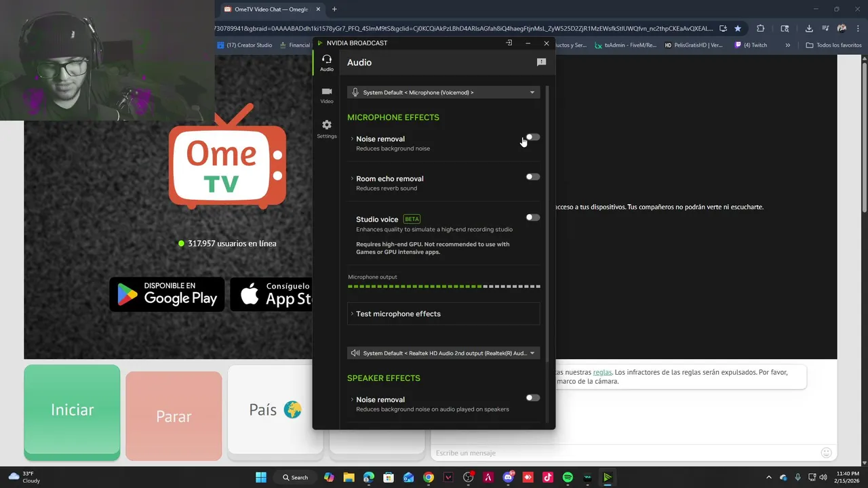
Task: Open the Chrome three-dot menu
Action: pos(858,28)
